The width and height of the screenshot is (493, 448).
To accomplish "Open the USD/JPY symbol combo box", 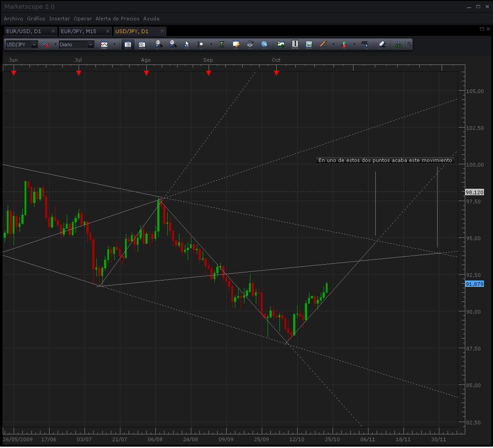I will click(21, 44).
